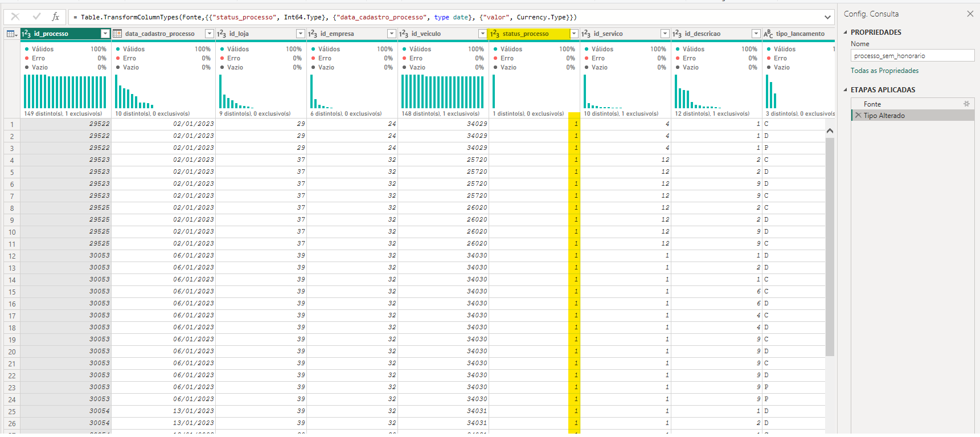Open filter dropdown for id_loja
The width and height of the screenshot is (980, 437).
click(300, 34)
